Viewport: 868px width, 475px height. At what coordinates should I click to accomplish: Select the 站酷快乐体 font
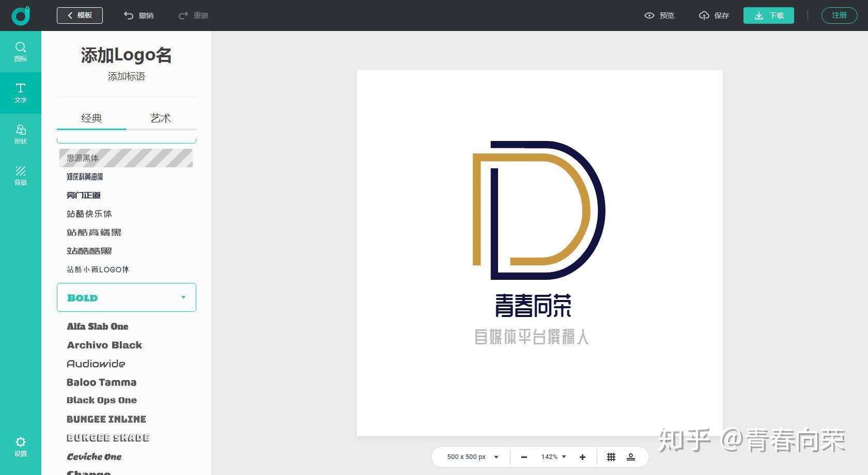coord(89,214)
